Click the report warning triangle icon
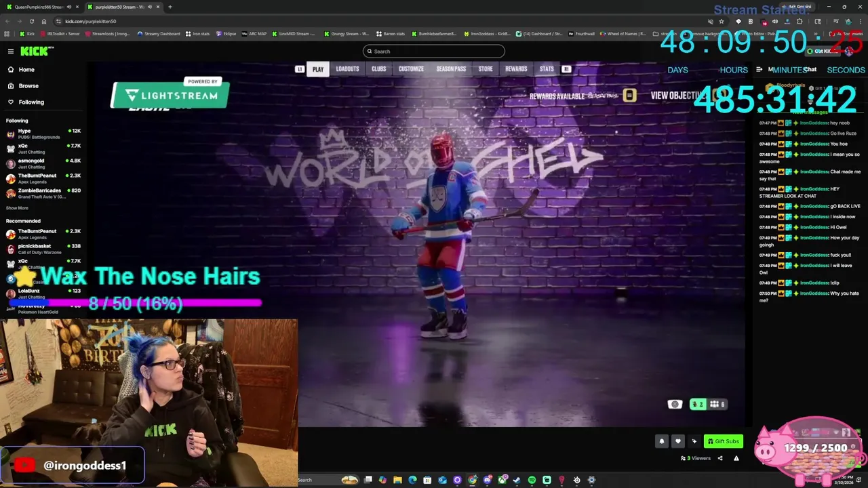The image size is (868, 488). point(736,458)
